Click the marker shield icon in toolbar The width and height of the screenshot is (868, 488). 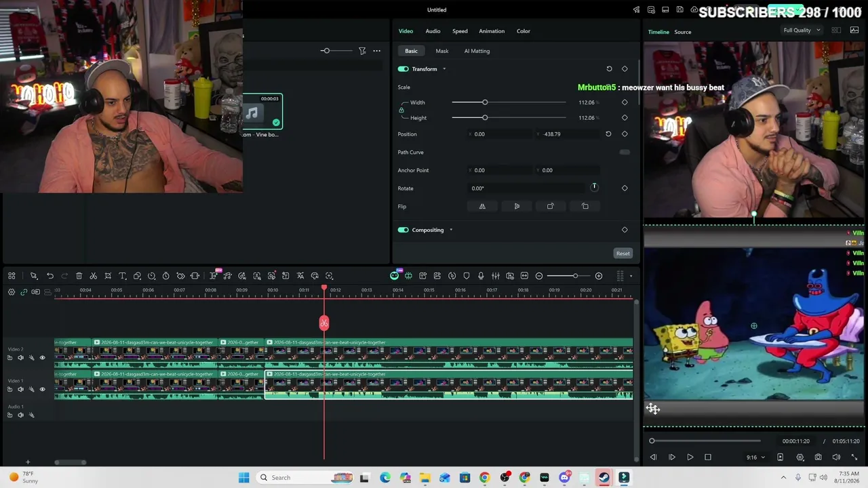click(x=467, y=276)
